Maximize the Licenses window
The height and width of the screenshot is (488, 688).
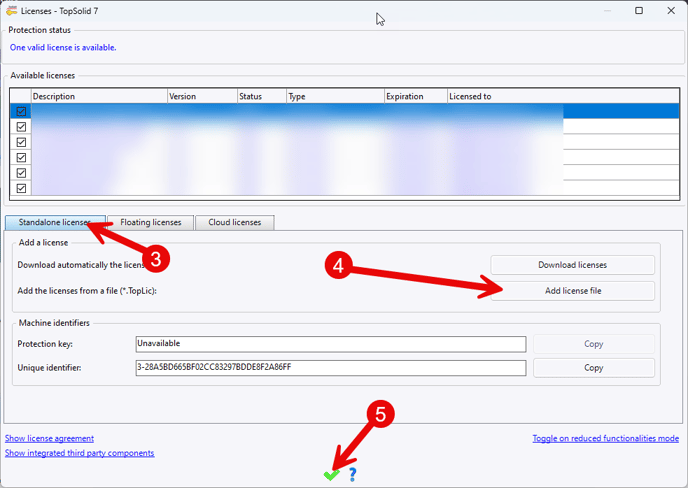pos(639,11)
